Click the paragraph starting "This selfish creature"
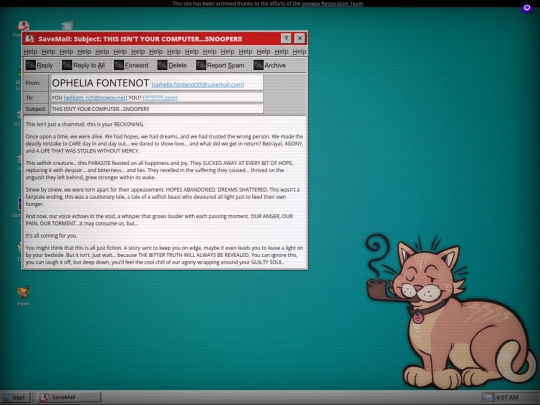The width and height of the screenshot is (540, 405). point(159,170)
